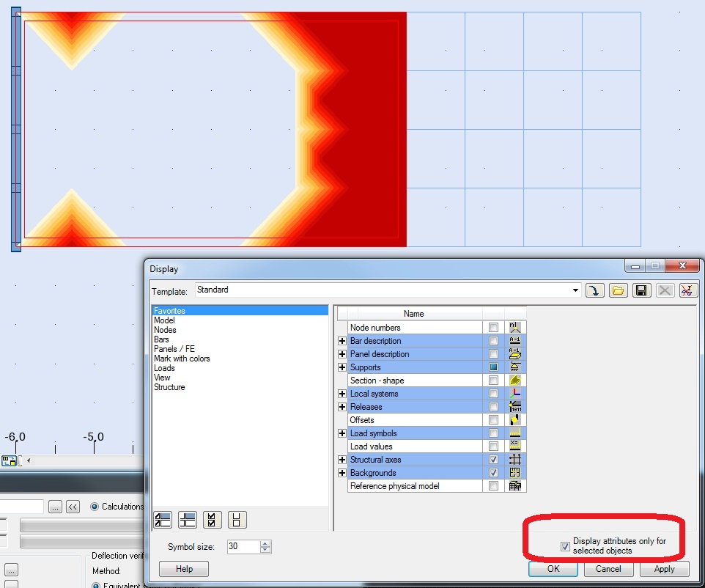705x588 pixels.
Task: Select the Favorites category
Action: [240, 310]
